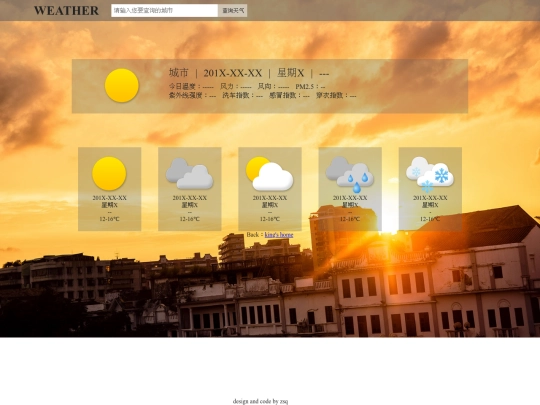Click the 城市 city name heading
This screenshot has width=540, height=405.
[178, 73]
